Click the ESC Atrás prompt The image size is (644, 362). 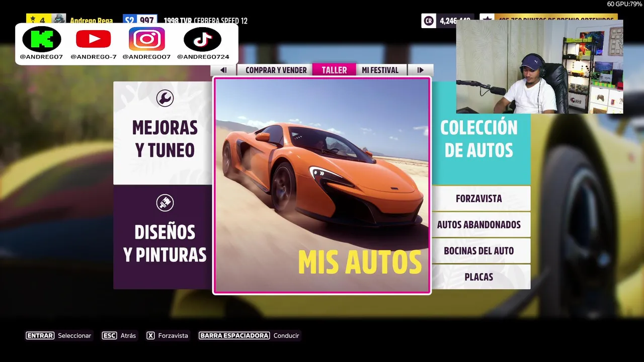tap(119, 335)
